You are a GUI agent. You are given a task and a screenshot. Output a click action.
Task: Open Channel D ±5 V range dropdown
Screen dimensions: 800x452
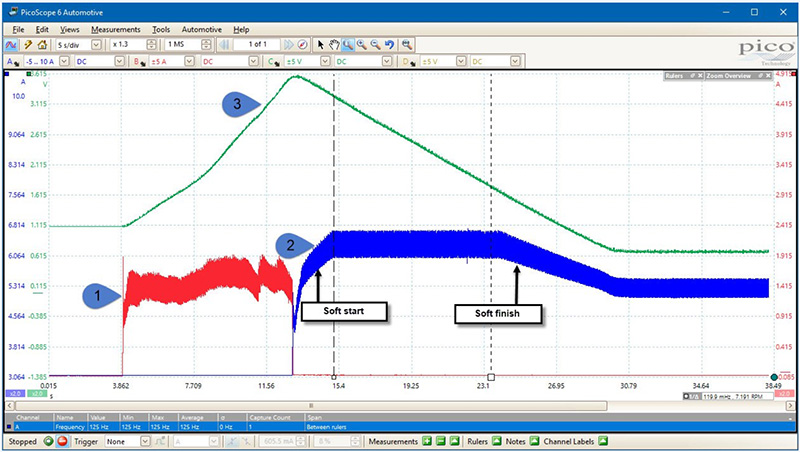[443, 61]
